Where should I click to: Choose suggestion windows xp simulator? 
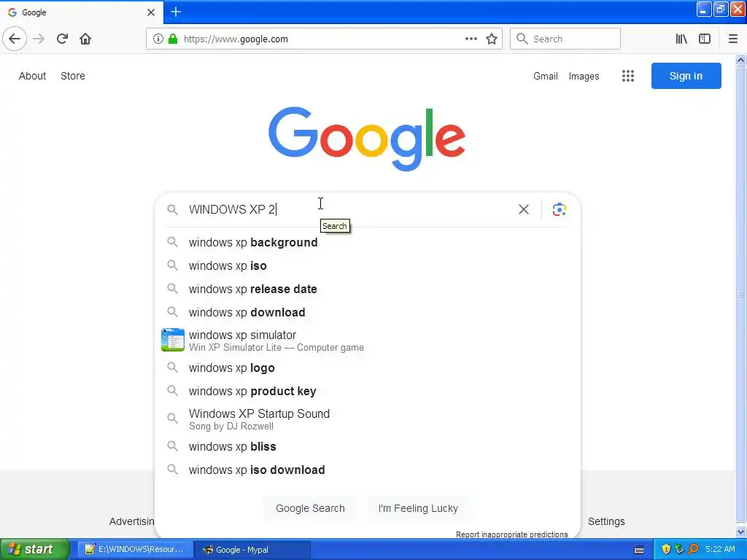pos(368,341)
